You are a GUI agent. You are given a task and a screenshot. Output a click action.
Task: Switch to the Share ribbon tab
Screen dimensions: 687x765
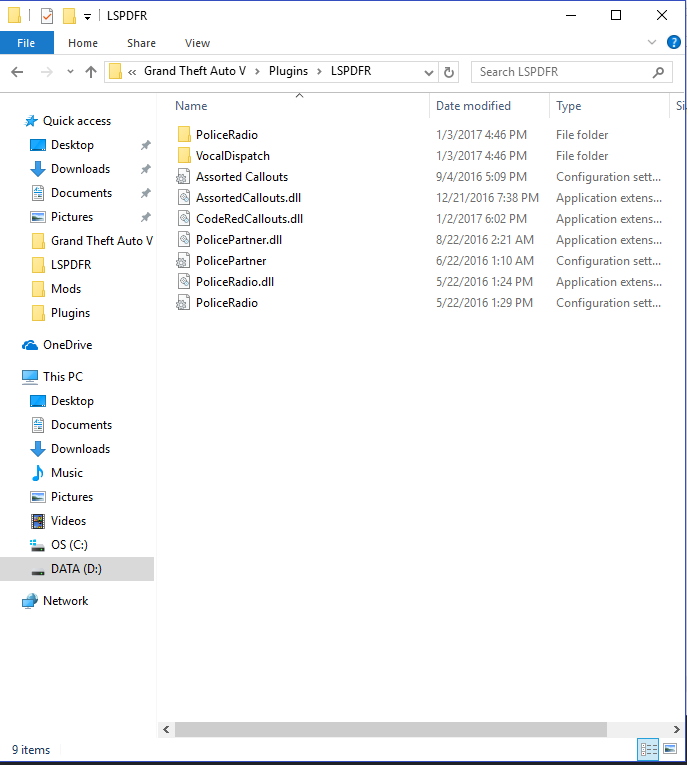(x=141, y=43)
